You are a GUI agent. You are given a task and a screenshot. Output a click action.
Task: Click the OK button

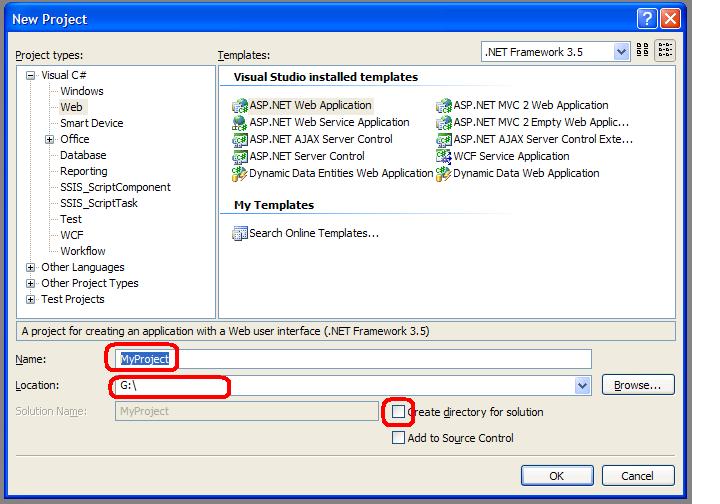click(557, 476)
